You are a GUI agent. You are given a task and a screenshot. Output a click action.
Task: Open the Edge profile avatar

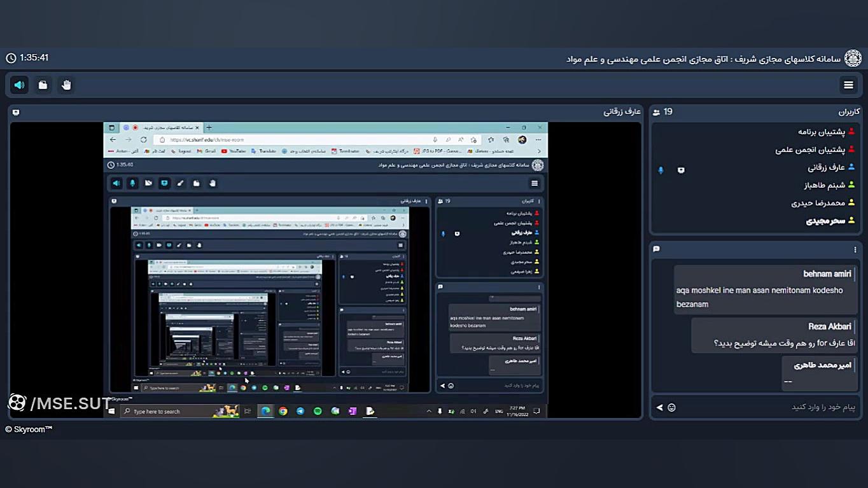(522, 139)
